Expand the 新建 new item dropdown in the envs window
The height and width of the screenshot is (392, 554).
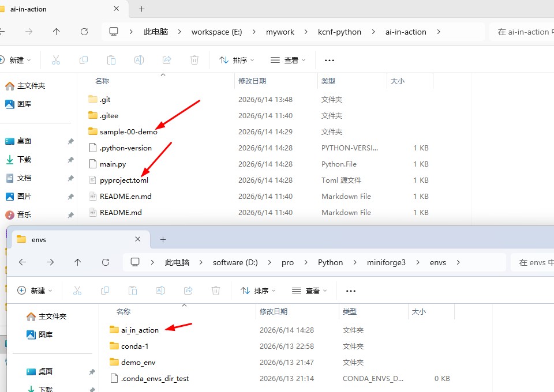[x=35, y=291]
